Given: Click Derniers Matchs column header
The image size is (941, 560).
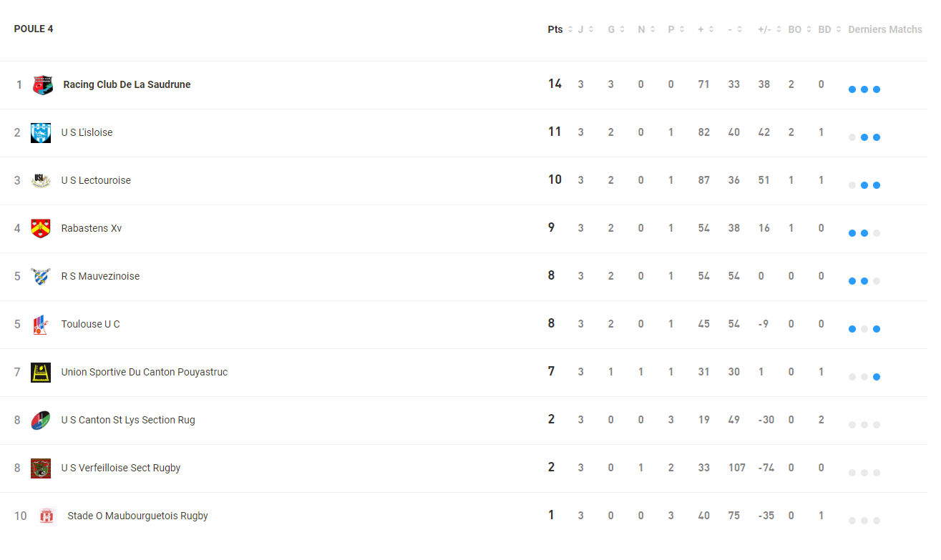Looking at the screenshot, I should click(884, 29).
